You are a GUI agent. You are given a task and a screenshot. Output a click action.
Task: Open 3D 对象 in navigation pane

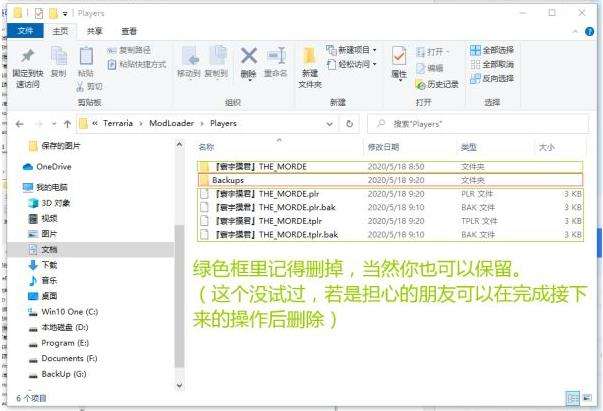tap(49, 203)
